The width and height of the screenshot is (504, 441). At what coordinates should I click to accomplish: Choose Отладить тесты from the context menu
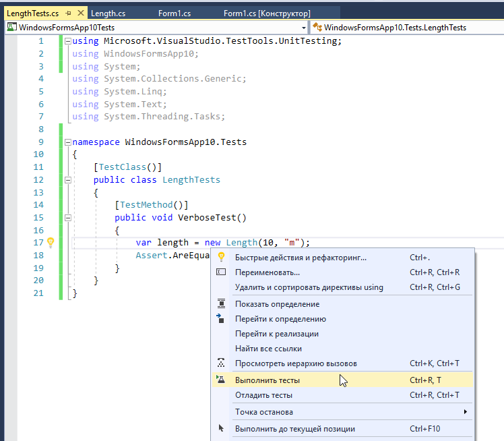point(263,395)
